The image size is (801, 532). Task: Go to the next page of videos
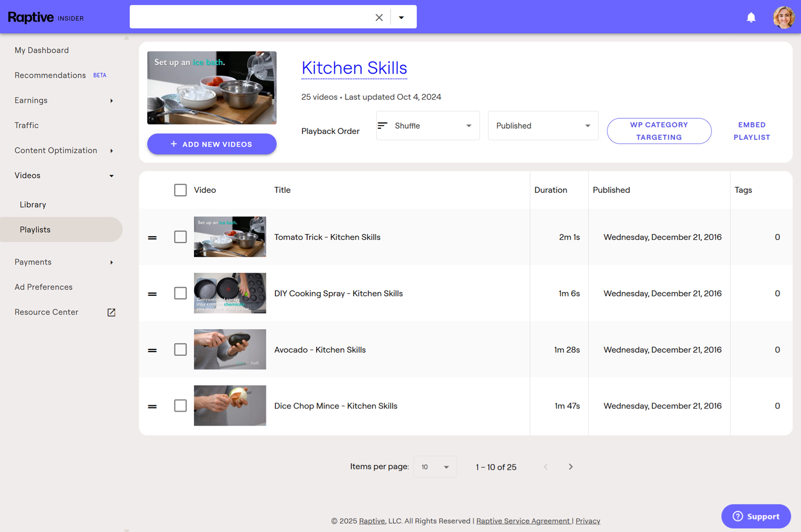pyautogui.click(x=571, y=467)
